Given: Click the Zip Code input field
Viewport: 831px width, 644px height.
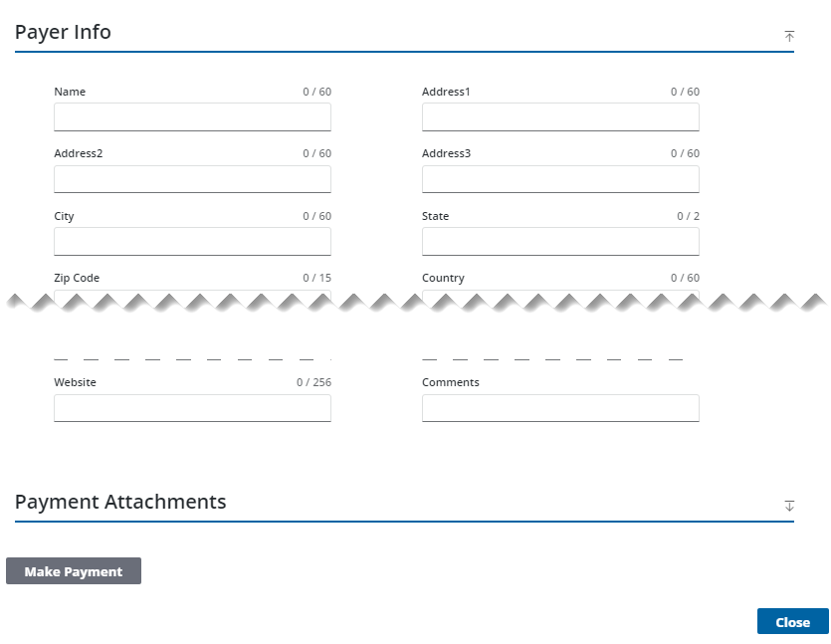Looking at the screenshot, I should (192, 296).
